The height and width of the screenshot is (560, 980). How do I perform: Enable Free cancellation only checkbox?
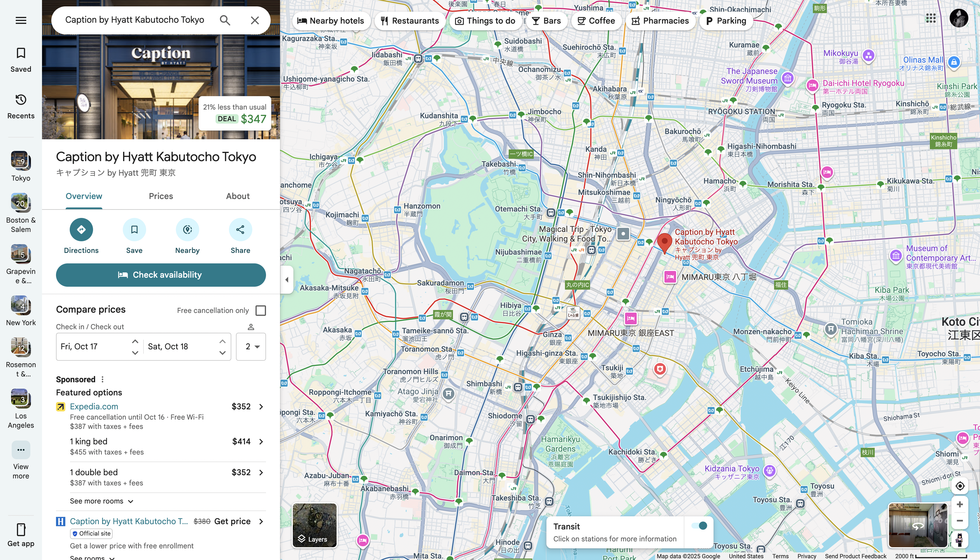point(260,310)
